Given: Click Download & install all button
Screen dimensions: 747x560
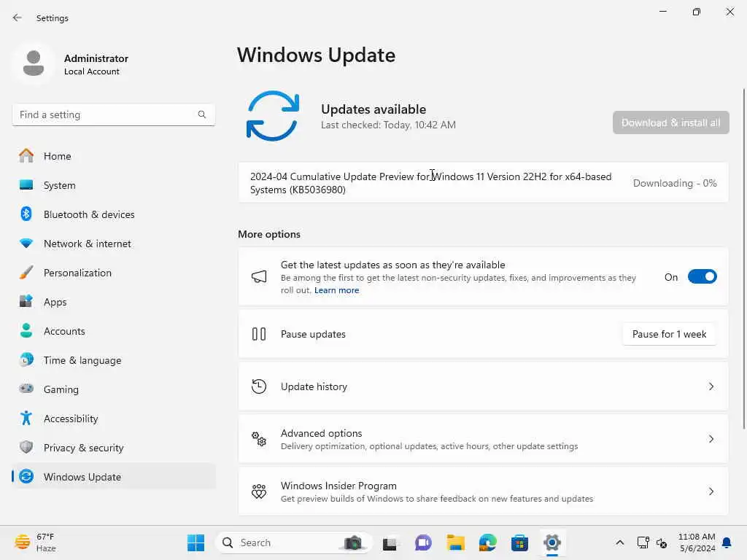Looking at the screenshot, I should 671,122.
